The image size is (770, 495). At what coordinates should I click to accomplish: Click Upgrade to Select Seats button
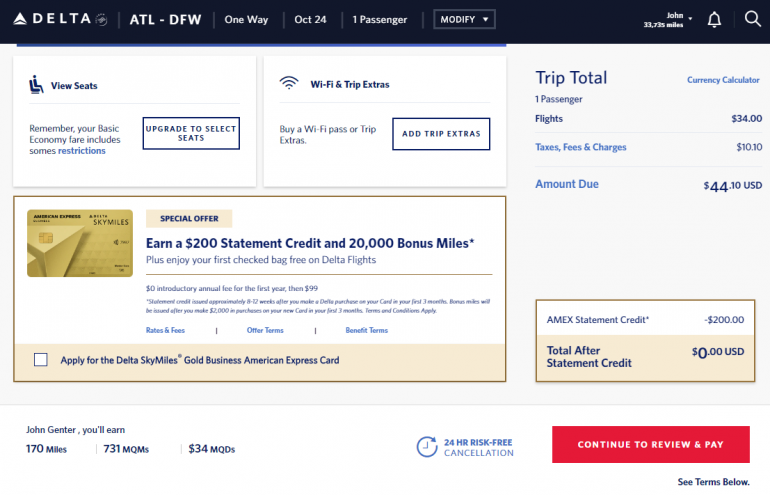click(x=191, y=133)
